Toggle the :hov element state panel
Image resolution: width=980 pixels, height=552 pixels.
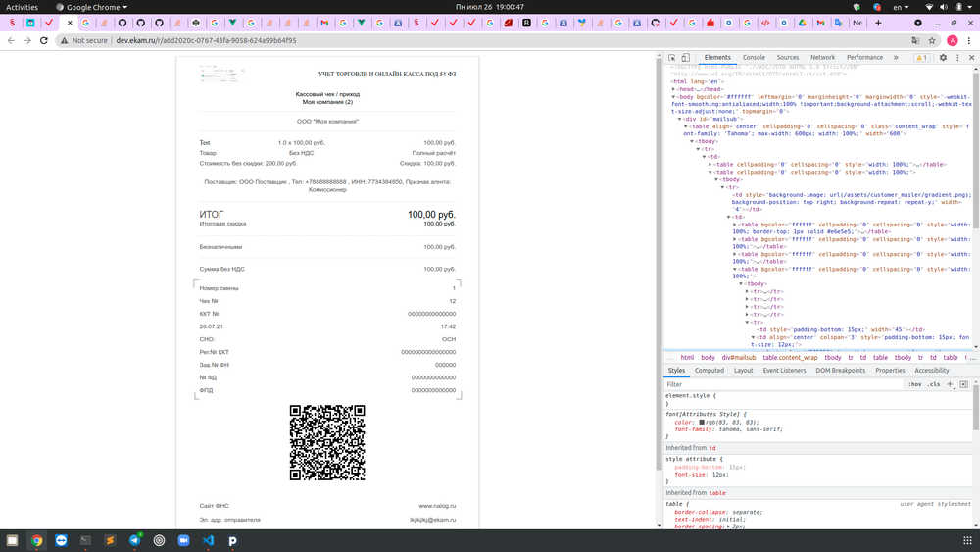click(914, 384)
